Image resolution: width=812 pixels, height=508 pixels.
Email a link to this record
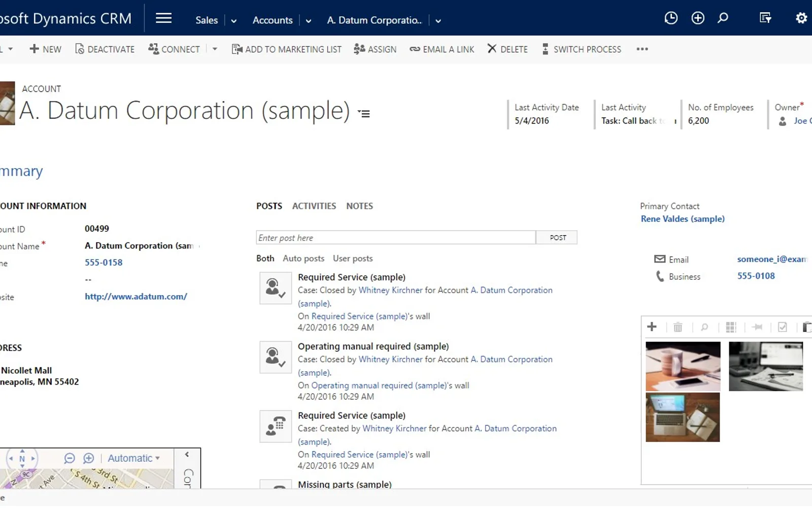442,49
